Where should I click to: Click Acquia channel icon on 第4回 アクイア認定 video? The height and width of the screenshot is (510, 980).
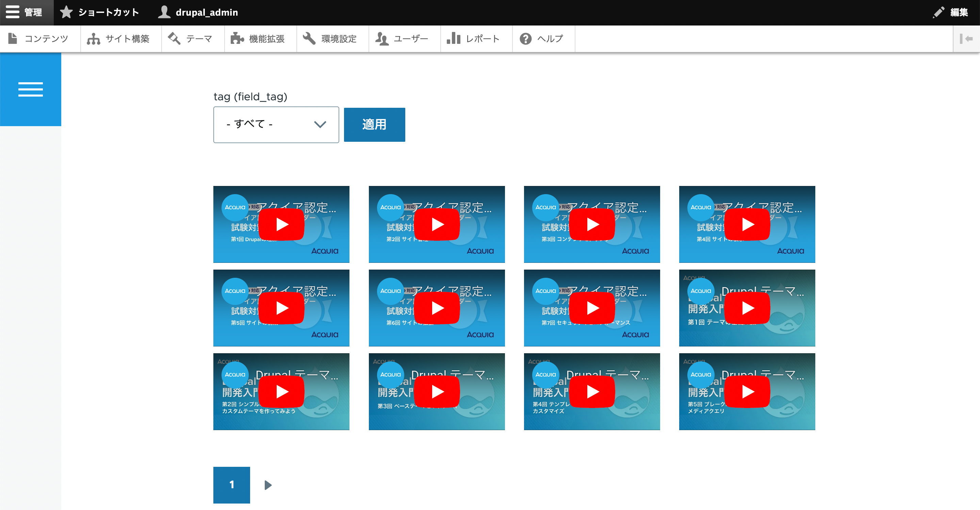(701, 207)
